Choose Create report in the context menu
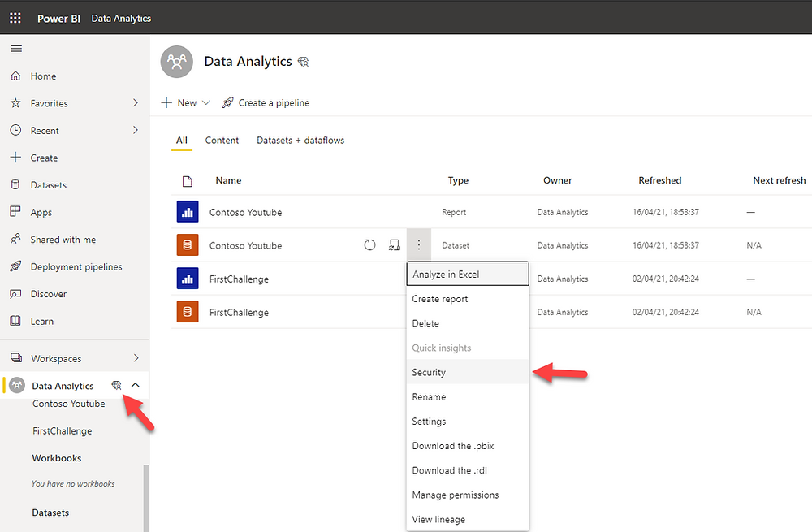This screenshot has width=812, height=532. 468,299
